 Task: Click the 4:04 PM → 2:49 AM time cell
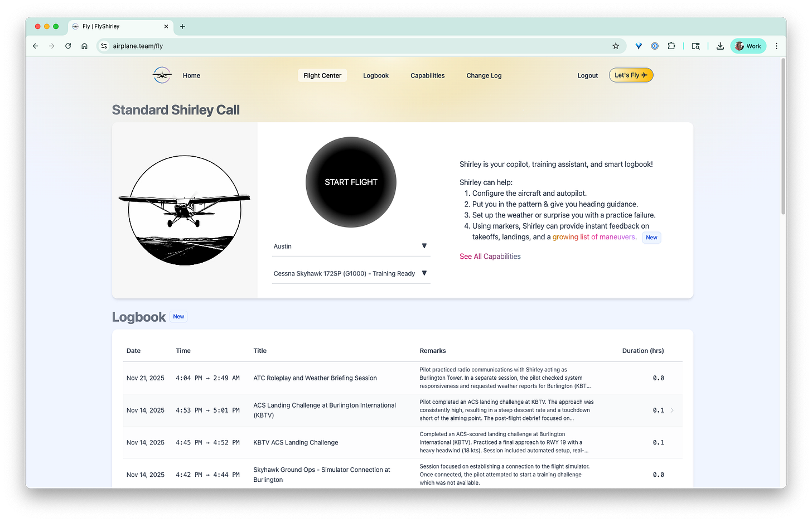pos(207,378)
